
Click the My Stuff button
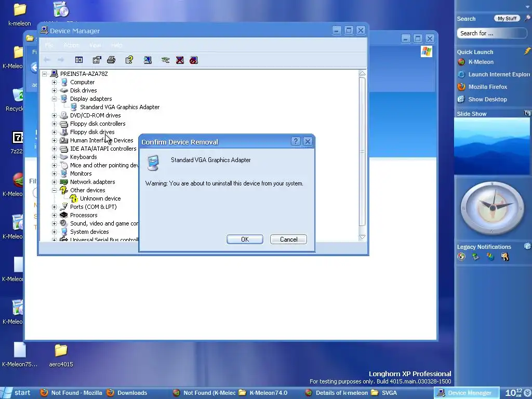pos(507,18)
